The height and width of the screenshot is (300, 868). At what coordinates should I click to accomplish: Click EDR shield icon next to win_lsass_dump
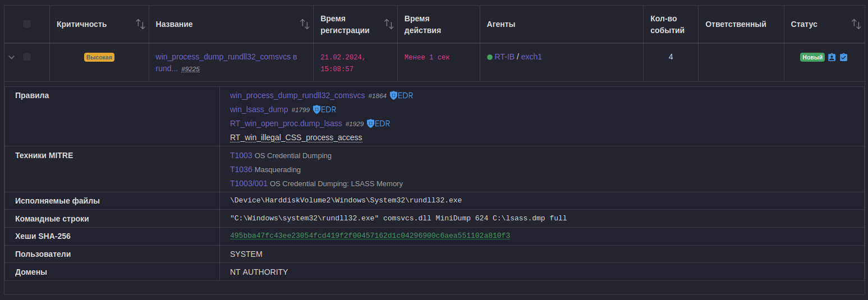(x=316, y=109)
